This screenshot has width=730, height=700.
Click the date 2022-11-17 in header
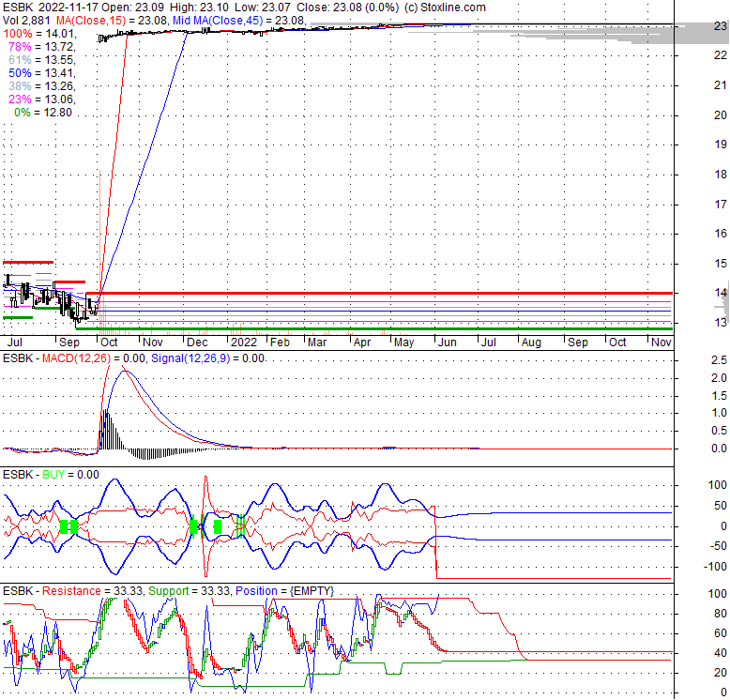tap(68, 8)
